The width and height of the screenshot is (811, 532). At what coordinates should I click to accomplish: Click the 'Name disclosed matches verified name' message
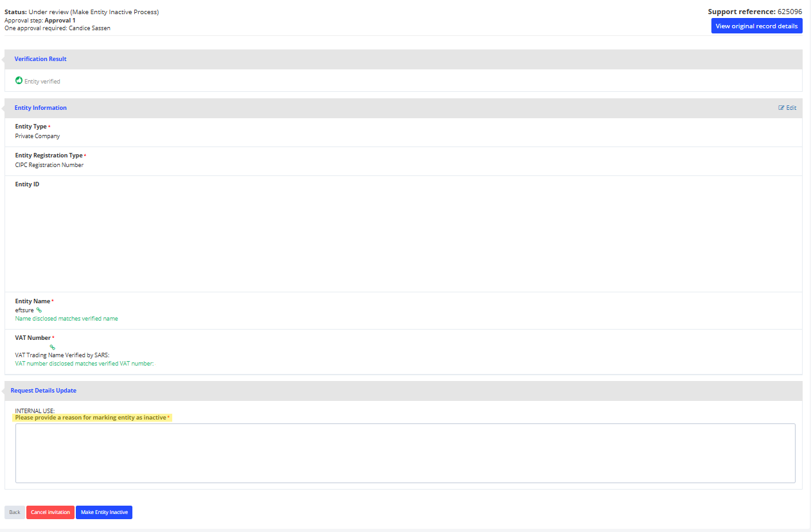[67, 319]
